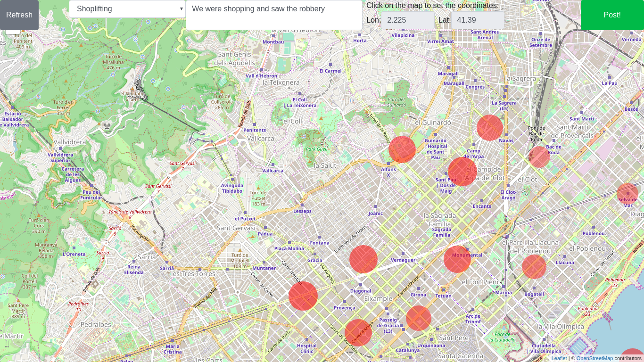Click the el Putxet station label
This screenshot has height=362, width=644.
coord(245,219)
